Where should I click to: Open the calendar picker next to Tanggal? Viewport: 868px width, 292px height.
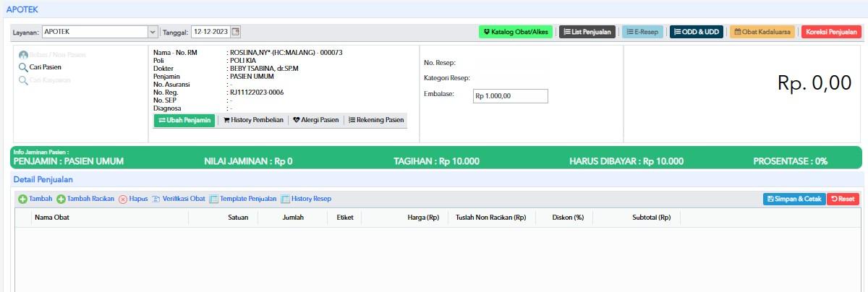[235, 32]
